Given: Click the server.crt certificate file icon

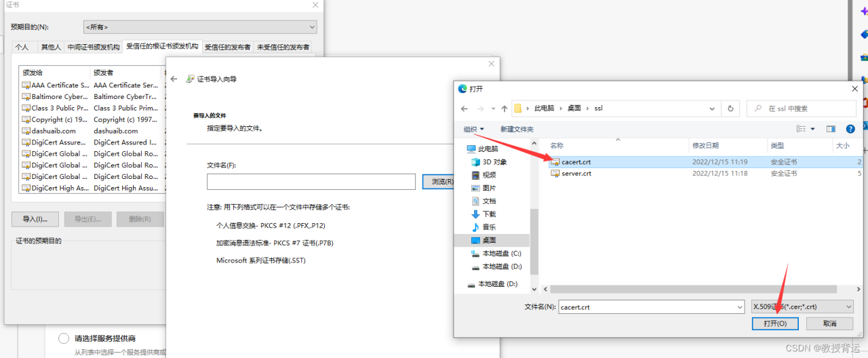Looking at the screenshot, I should 555,174.
